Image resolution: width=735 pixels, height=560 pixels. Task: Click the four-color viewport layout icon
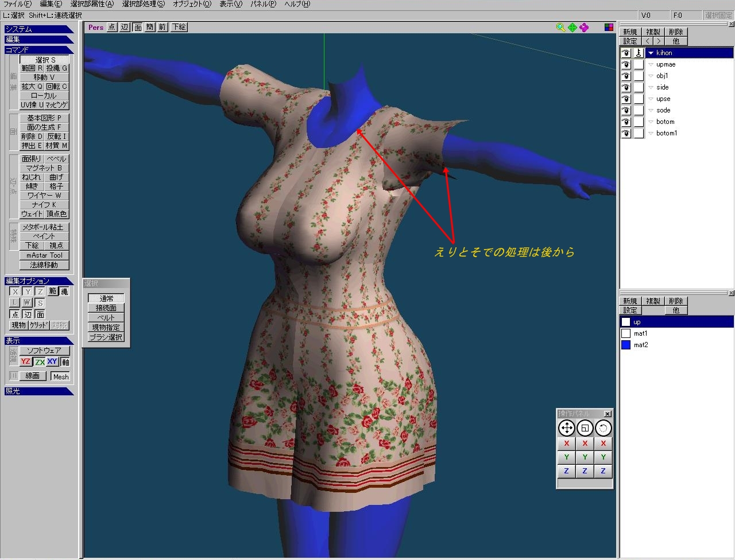tap(609, 28)
